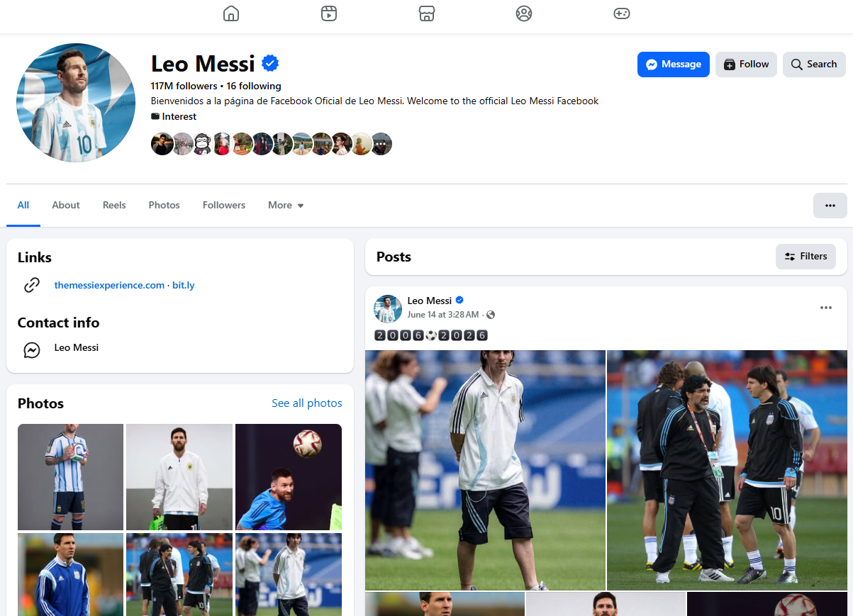Go to the Home feed icon
This screenshot has height=616, width=853.
point(231,13)
